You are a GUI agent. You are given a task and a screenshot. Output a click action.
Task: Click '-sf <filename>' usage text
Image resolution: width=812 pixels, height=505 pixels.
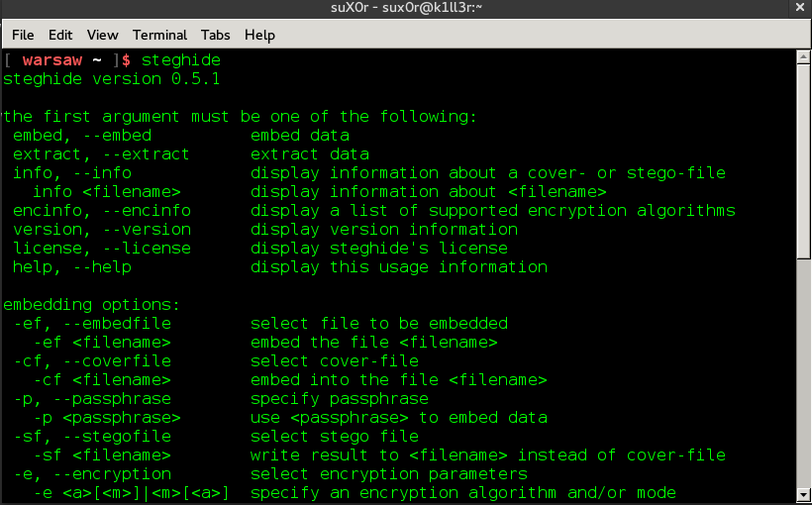102,455
